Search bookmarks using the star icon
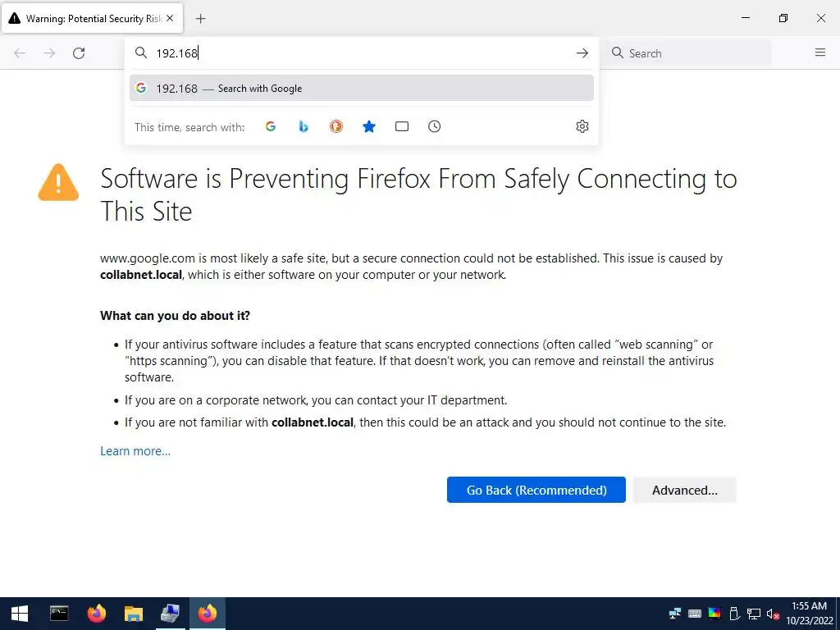The height and width of the screenshot is (630, 840). pyautogui.click(x=369, y=126)
